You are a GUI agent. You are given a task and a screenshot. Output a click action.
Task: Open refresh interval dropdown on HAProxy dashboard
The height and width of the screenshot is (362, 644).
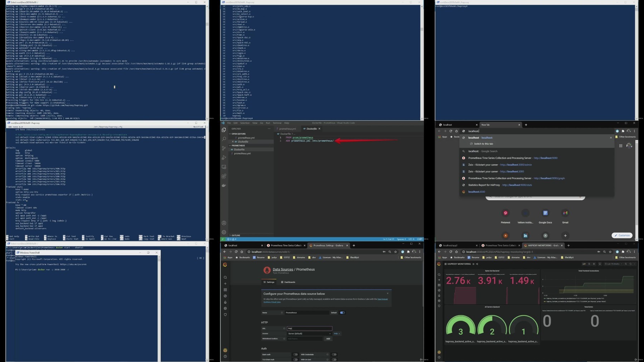click(634, 264)
